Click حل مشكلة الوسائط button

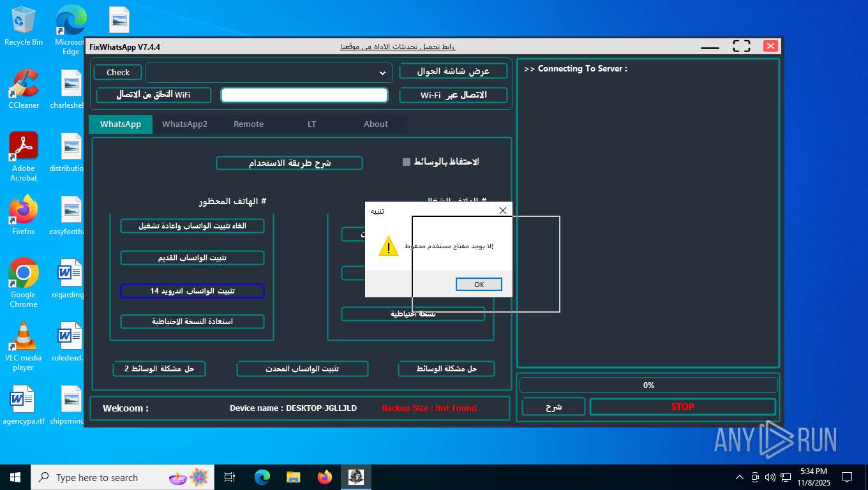pos(446,369)
